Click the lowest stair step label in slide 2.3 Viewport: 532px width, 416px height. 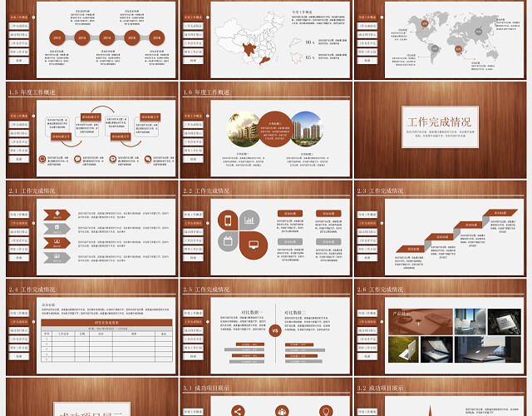(x=411, y=249)
